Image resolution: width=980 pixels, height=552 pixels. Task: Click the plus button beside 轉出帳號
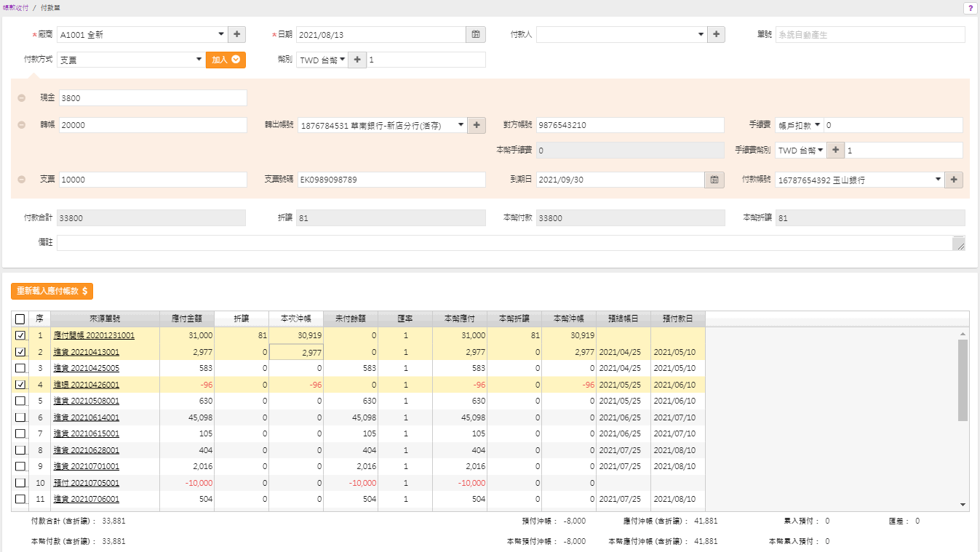477,125
